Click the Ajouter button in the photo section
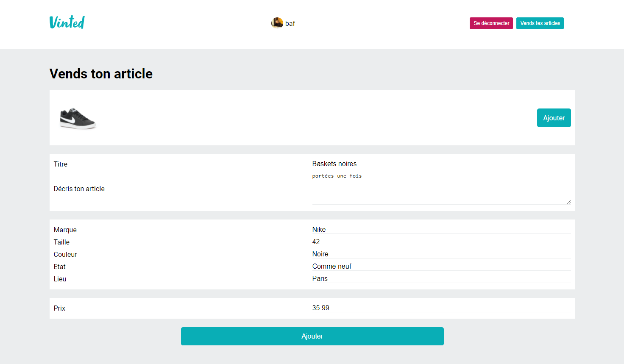The image size is (624, 364). [554, 118]
